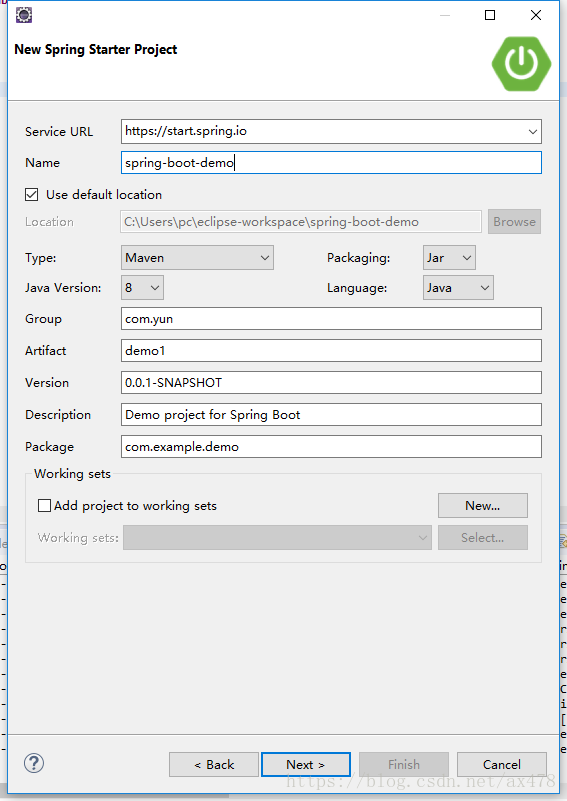Open the Packaging dropdown showing Jar

449,257
